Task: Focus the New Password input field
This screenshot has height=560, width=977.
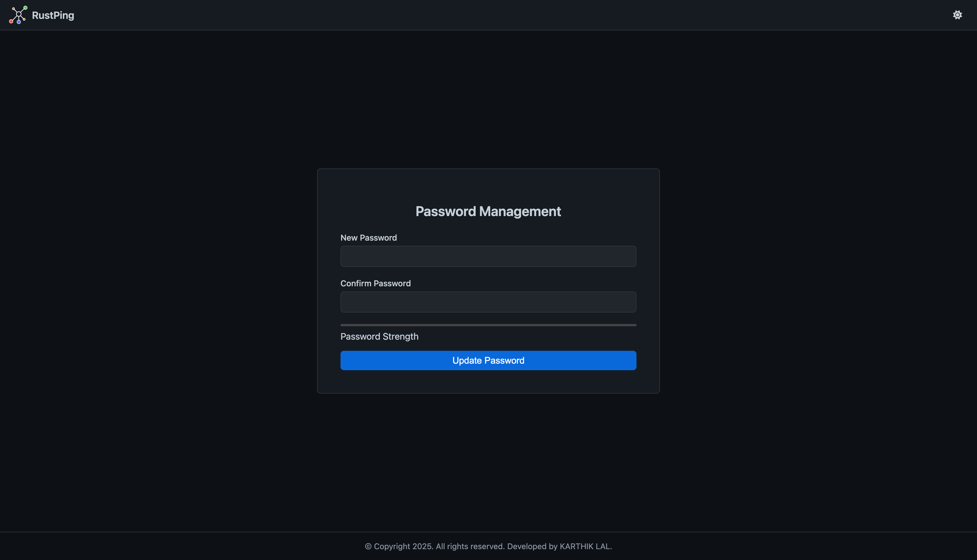Action: tap(488, 256)
